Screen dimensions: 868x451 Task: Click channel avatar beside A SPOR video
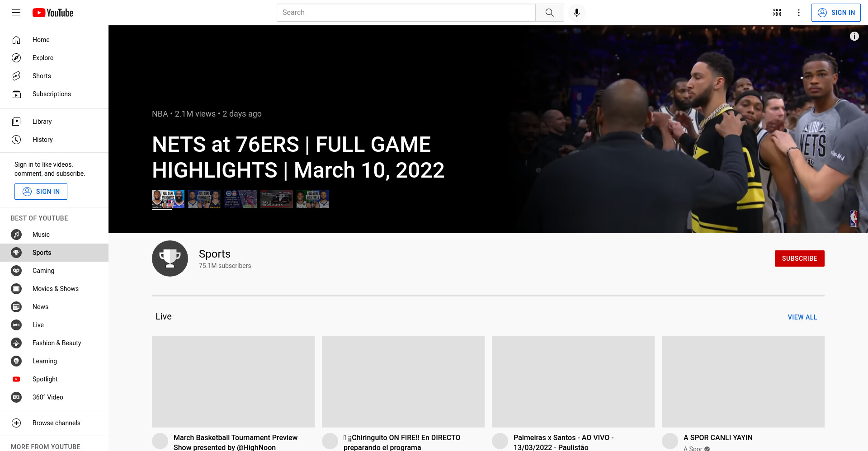coord(670,441)
